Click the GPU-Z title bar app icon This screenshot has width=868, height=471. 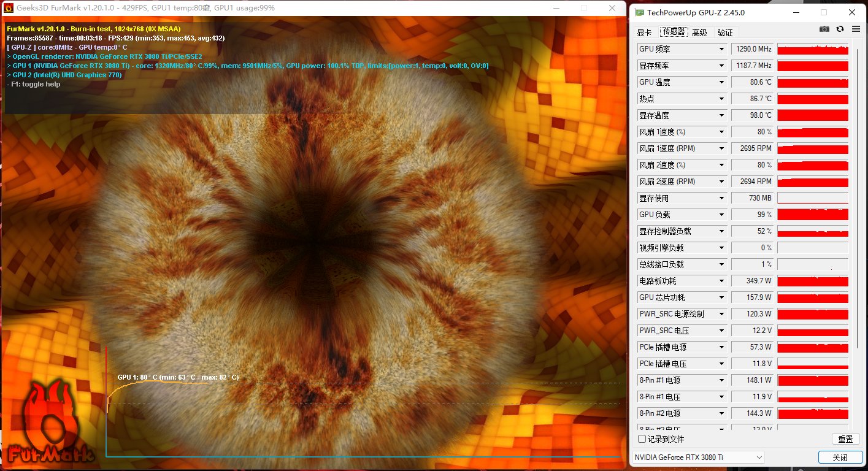click(639, 12)
